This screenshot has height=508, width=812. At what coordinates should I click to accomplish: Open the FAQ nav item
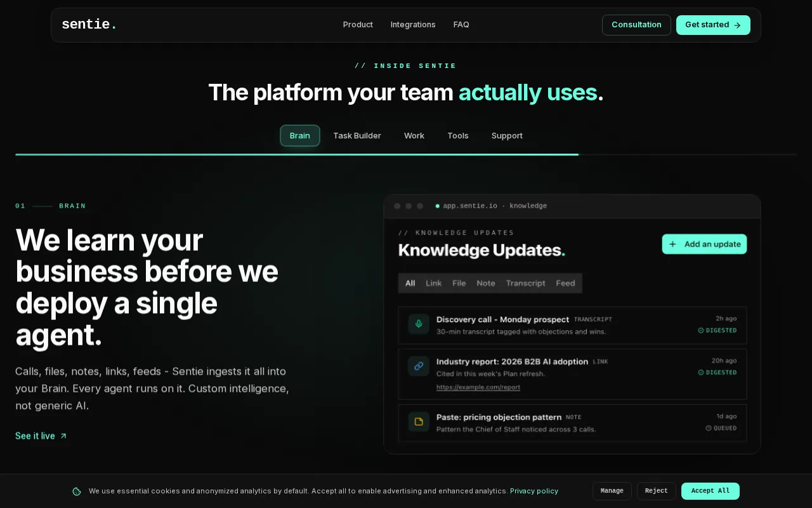click(x=461, y=25)
